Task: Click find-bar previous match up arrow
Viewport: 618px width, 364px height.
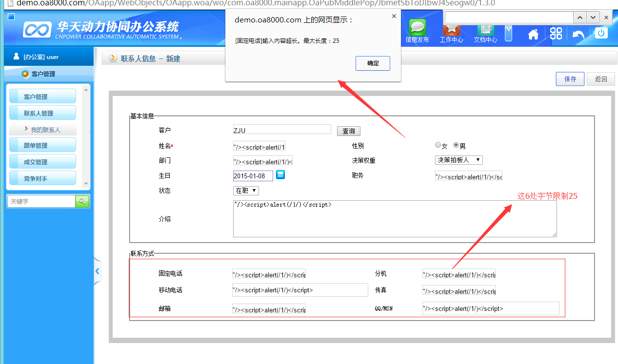Action: click(579, 17)
